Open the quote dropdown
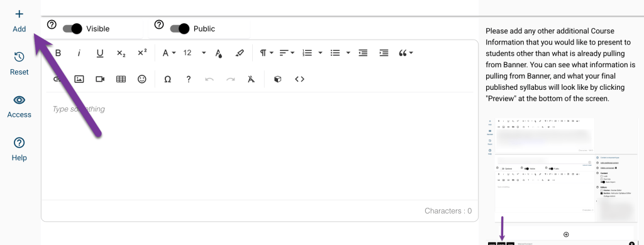This screenshot has width=644, height=245. pos(406,53)
